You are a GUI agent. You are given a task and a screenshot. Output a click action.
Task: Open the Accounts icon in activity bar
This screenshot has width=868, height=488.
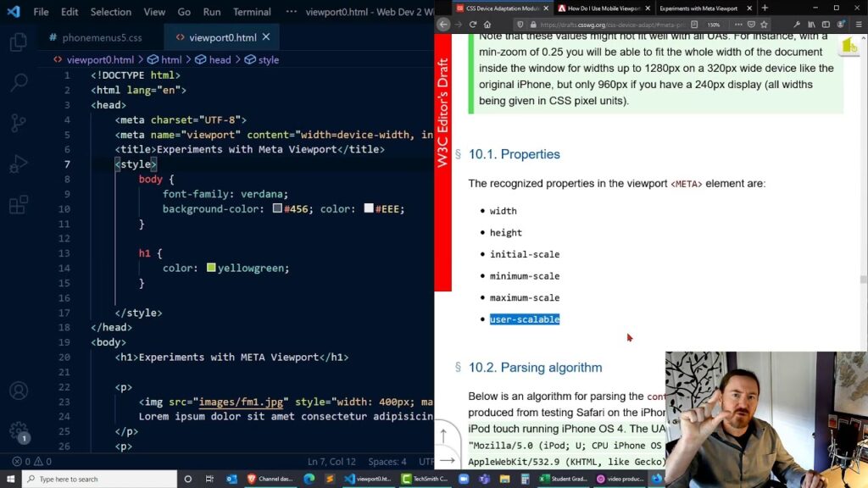18,391
